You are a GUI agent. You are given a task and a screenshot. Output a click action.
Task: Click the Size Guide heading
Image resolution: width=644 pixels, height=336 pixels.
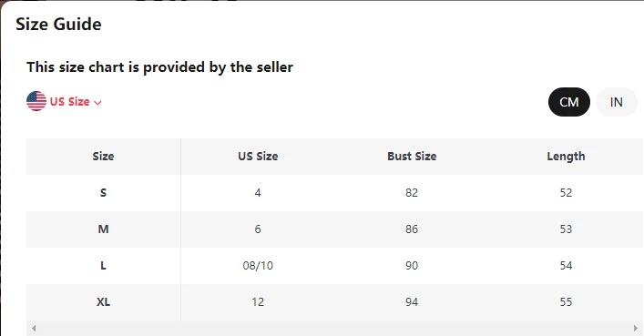point(58,25)
